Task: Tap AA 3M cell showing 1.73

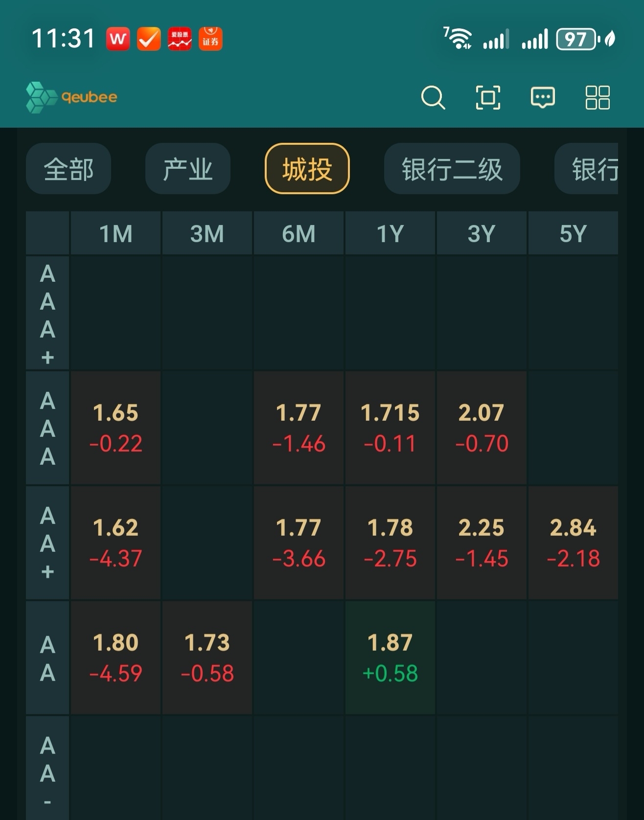Action: [x=207, y=658]
